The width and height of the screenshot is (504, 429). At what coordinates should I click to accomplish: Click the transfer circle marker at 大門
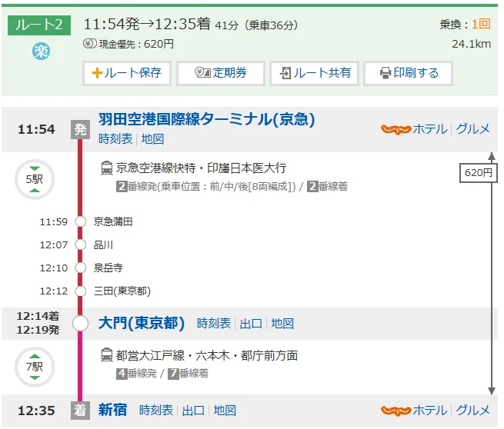point(80,324)
